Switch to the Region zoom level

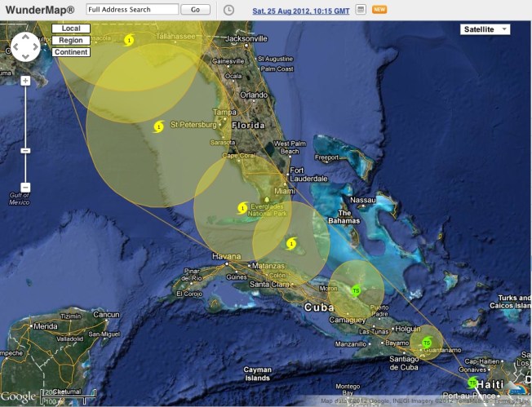click(x=70, y=40)
